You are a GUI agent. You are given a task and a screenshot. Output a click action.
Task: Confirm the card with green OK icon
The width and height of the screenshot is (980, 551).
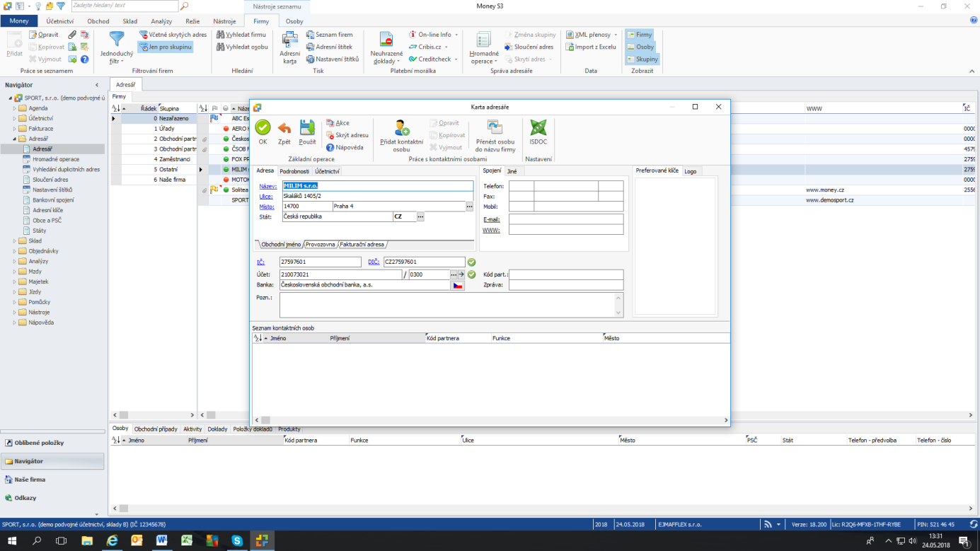pyautogui.click(x=263, y=132)
